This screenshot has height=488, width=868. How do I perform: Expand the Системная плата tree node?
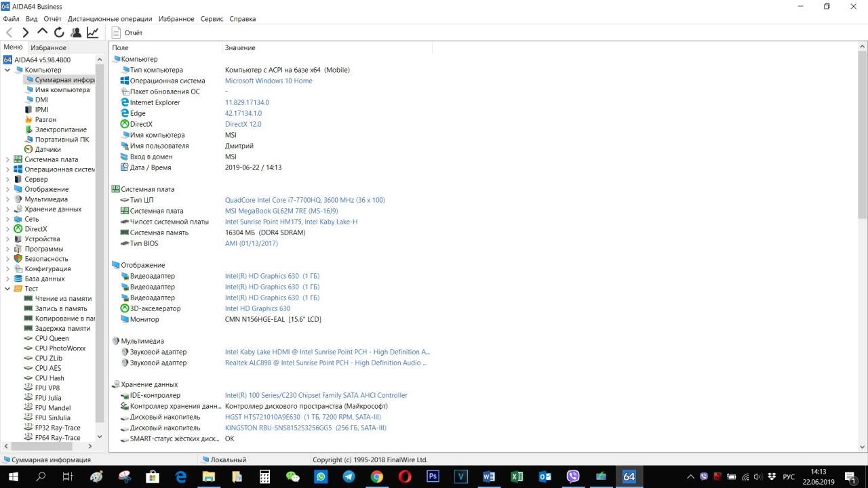click(7, 159)
